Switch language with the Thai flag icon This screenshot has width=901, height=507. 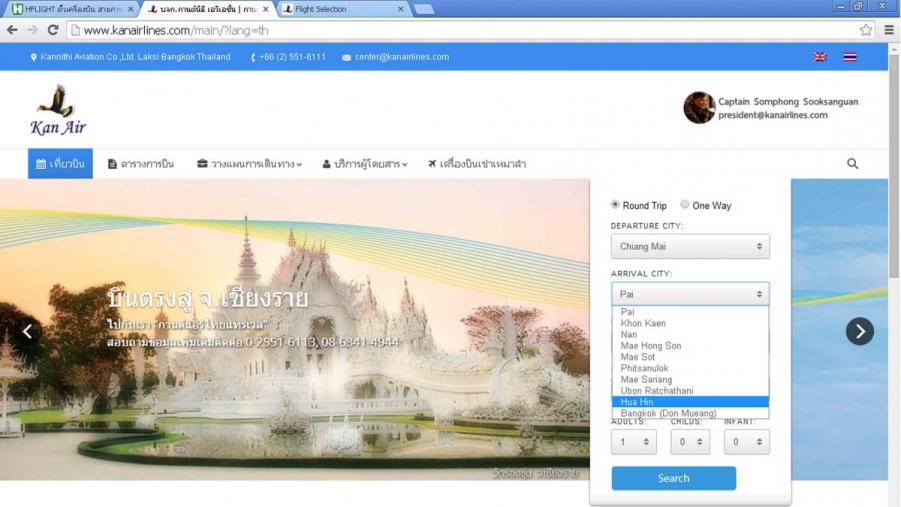pyautogui.click(x=849, y=57)
